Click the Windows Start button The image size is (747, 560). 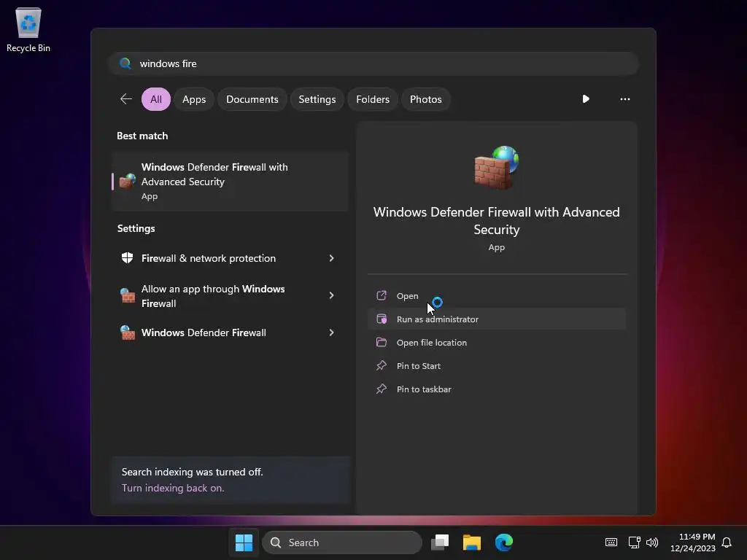click(x=244, y=542)
